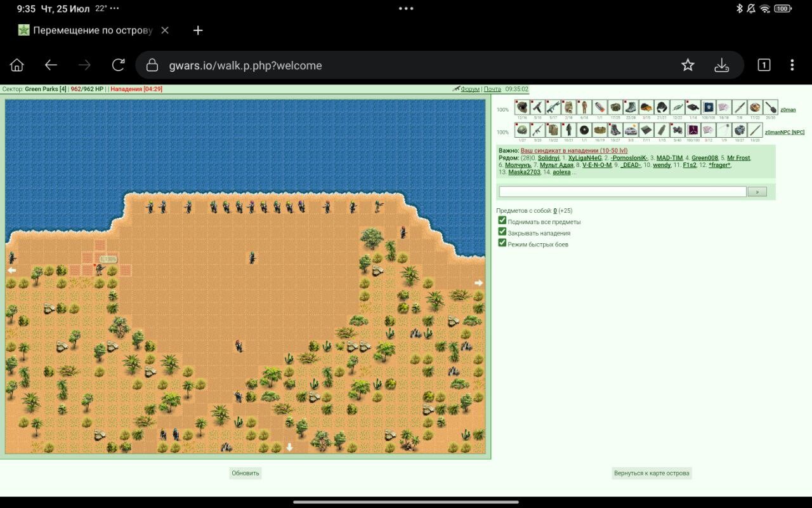Open nearby player XyLigaN4eG's profile
The height and width of the screenshot is (508, 812).
[585, 157]
